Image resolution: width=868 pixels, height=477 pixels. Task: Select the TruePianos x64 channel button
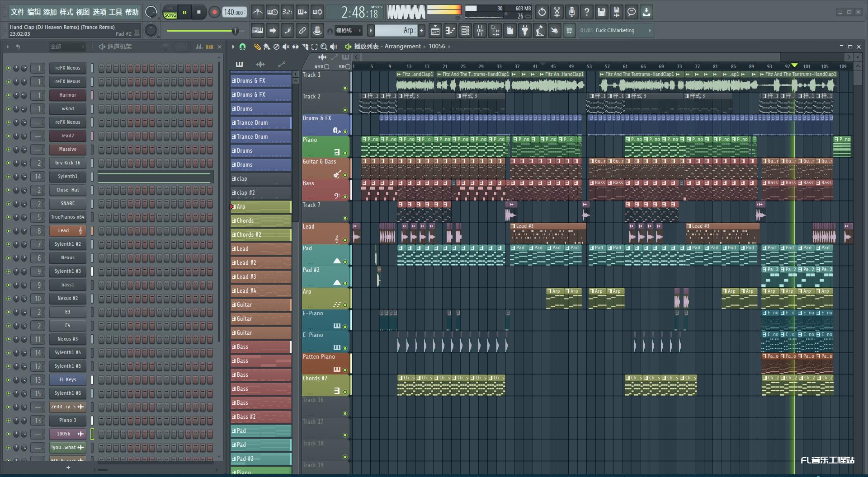pos(68,217)
